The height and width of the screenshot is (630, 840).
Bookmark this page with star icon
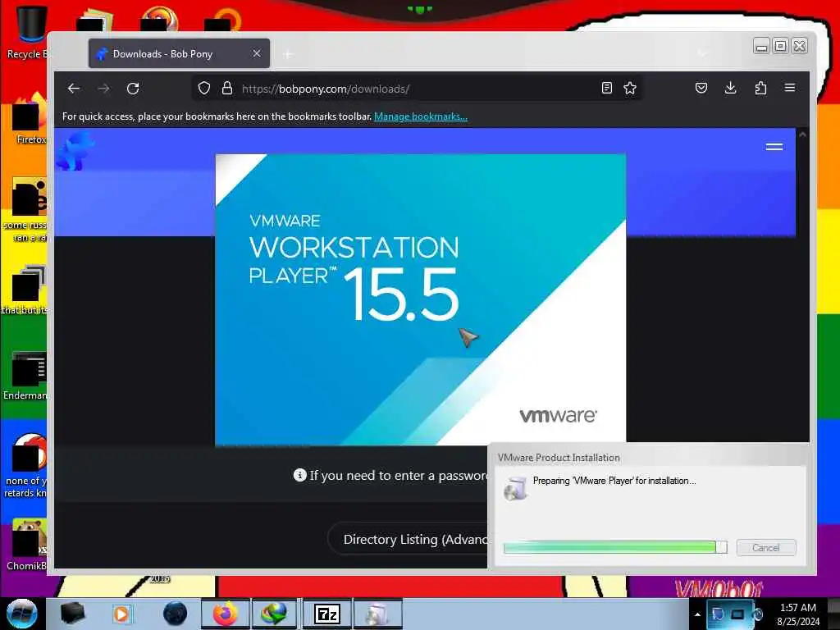(x=630, y=88)
